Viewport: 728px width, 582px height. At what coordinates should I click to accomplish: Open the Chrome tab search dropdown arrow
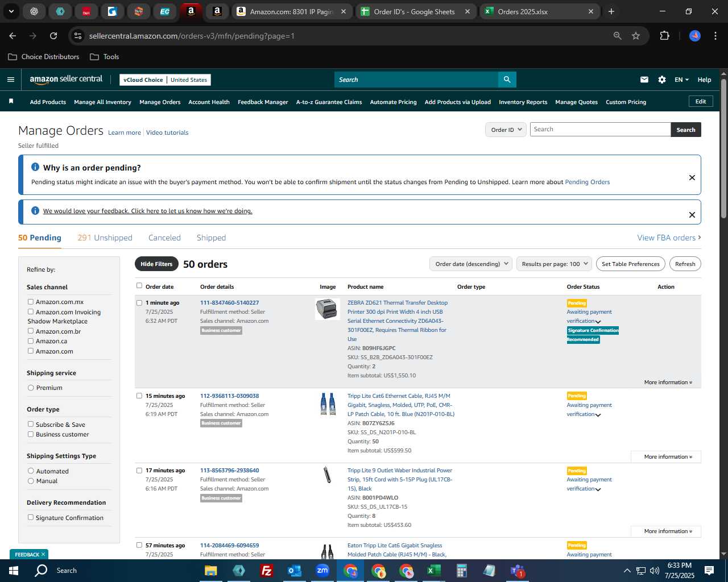click(x=11, y=11)
